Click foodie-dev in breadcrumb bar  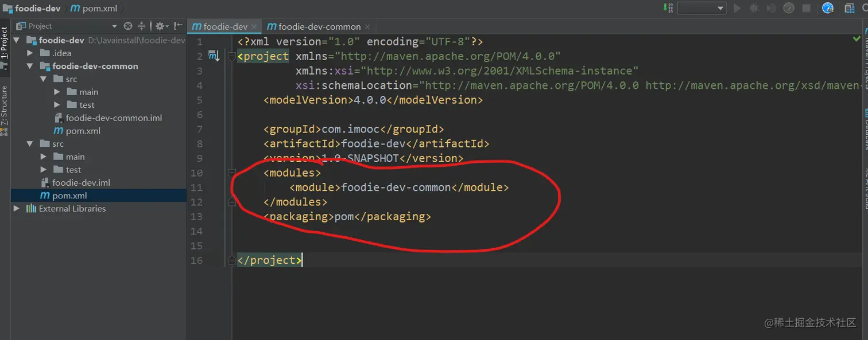point(32,9)
